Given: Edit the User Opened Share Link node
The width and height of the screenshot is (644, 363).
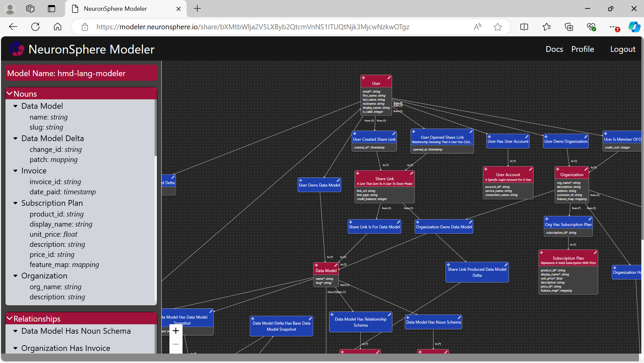Looking at the screenshot, I should 471,132.
